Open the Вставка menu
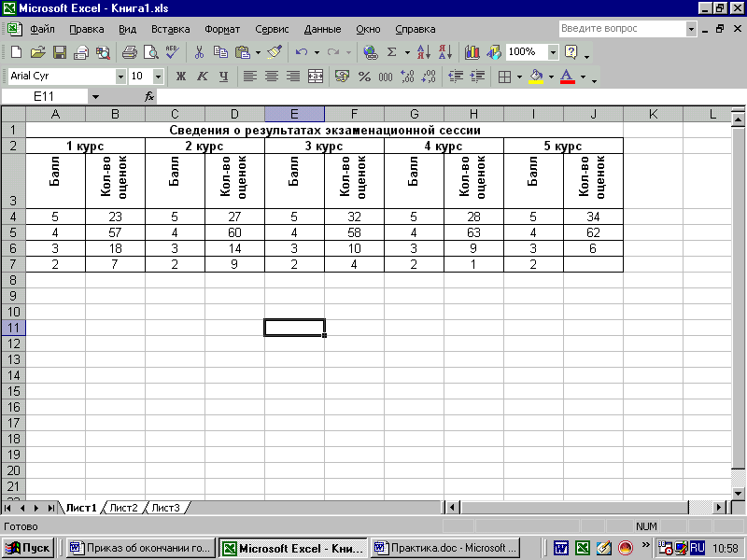 171,29
